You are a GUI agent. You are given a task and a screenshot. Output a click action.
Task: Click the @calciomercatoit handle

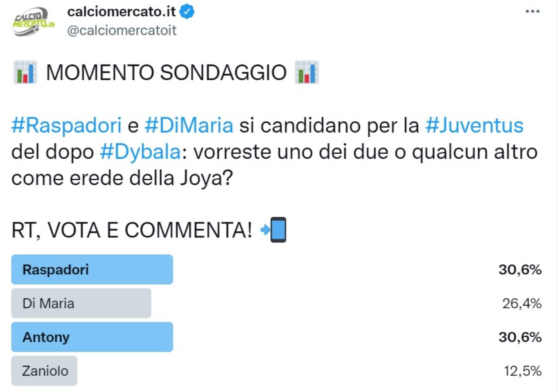click(x=122, y=31)
